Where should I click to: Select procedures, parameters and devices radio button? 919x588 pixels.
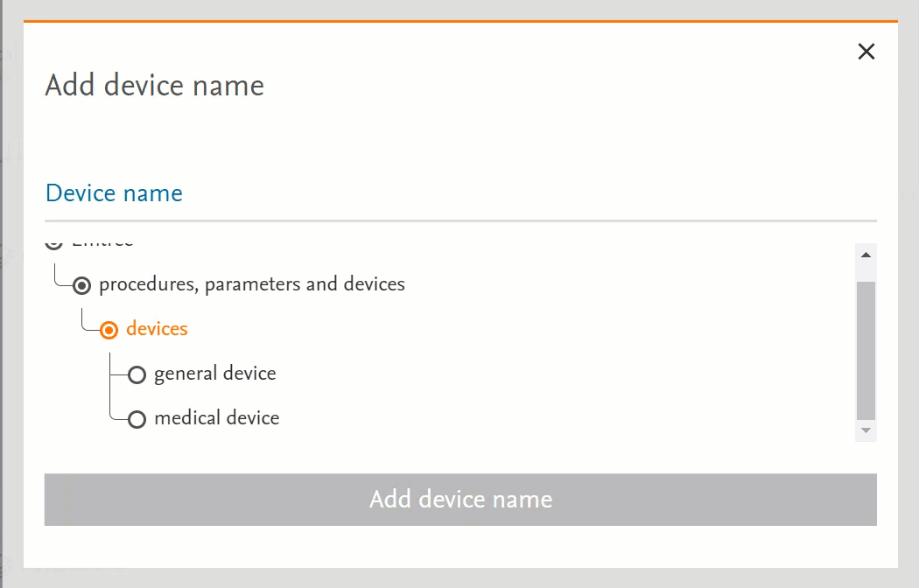82,285
